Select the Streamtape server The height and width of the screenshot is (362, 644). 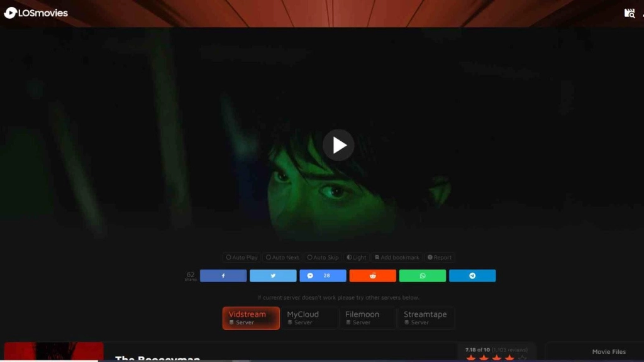point(425,318)
